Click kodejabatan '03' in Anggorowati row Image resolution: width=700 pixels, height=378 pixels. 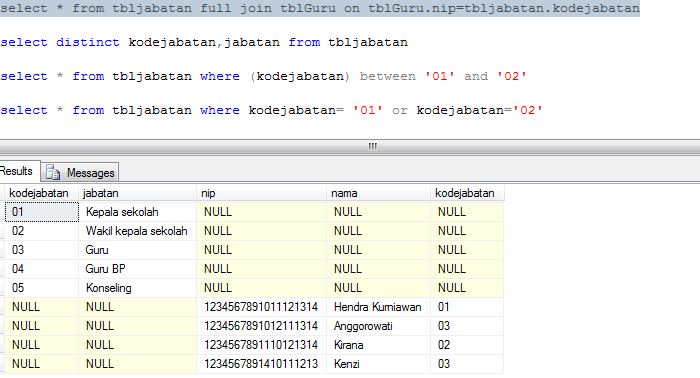pos(467,326)
